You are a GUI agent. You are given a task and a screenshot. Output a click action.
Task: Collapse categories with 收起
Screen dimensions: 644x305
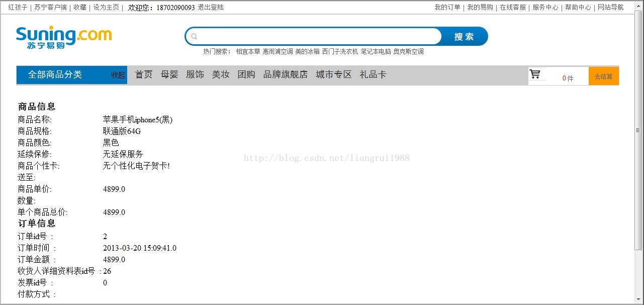[x=118, y=75]
